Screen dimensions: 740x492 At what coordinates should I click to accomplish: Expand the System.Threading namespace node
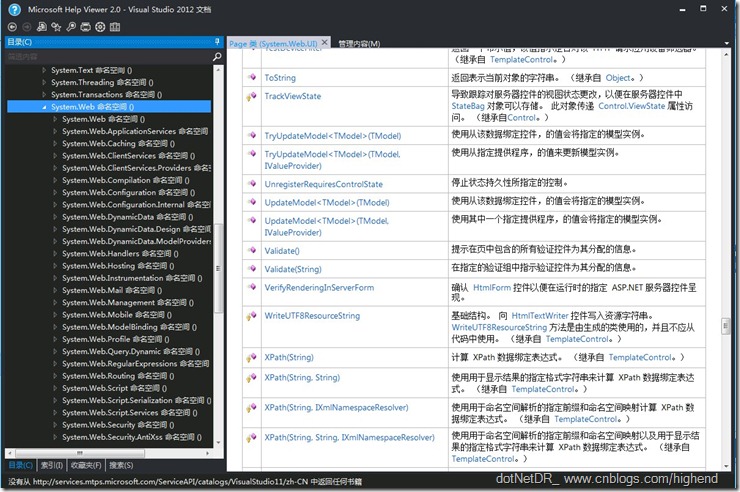click(44, 83)
